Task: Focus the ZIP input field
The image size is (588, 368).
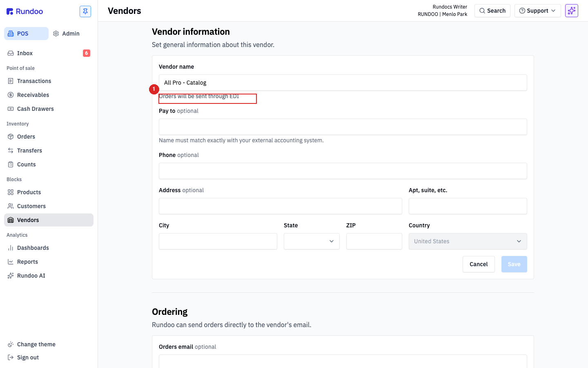Action: 374,241
